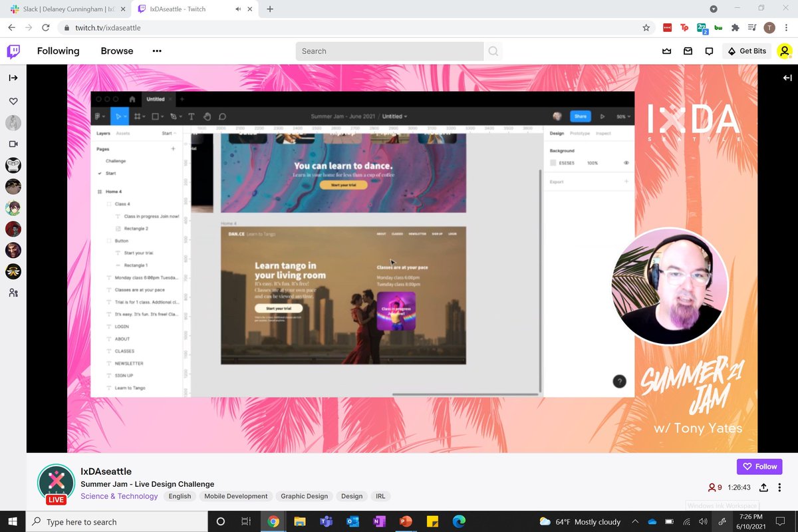Click the Graphic Design tag

coord(304,496)
